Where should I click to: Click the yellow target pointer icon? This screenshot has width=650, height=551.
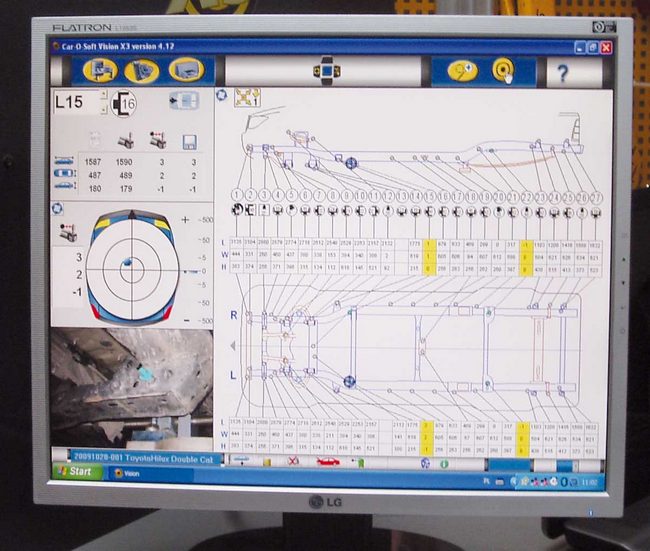pos(503,71)
